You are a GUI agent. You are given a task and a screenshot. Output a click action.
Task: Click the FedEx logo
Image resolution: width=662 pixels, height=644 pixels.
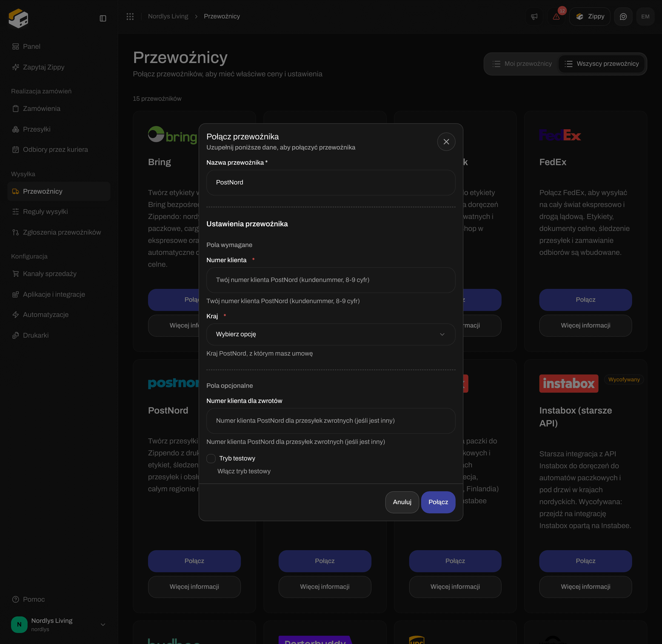pos(560,135)
